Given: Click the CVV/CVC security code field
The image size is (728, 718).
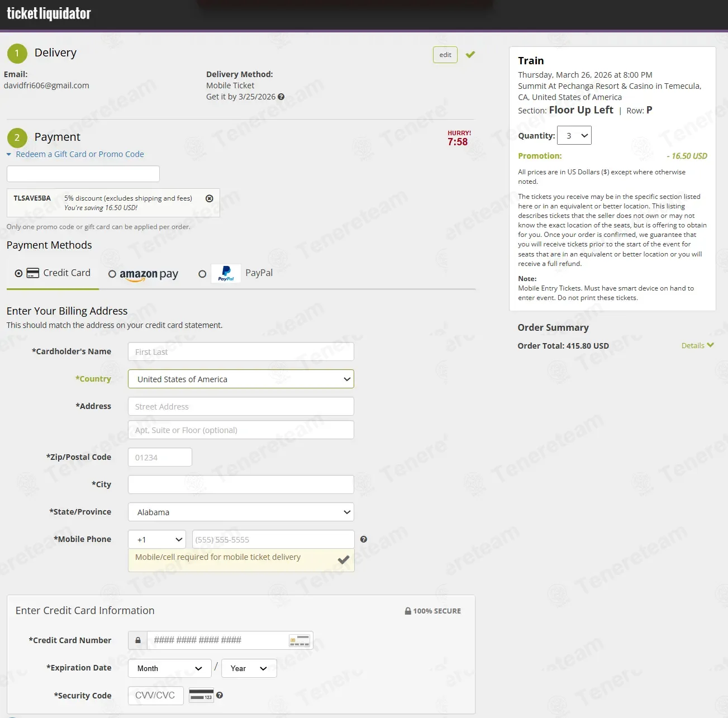Looking at the screenshot, I should 156,696.
